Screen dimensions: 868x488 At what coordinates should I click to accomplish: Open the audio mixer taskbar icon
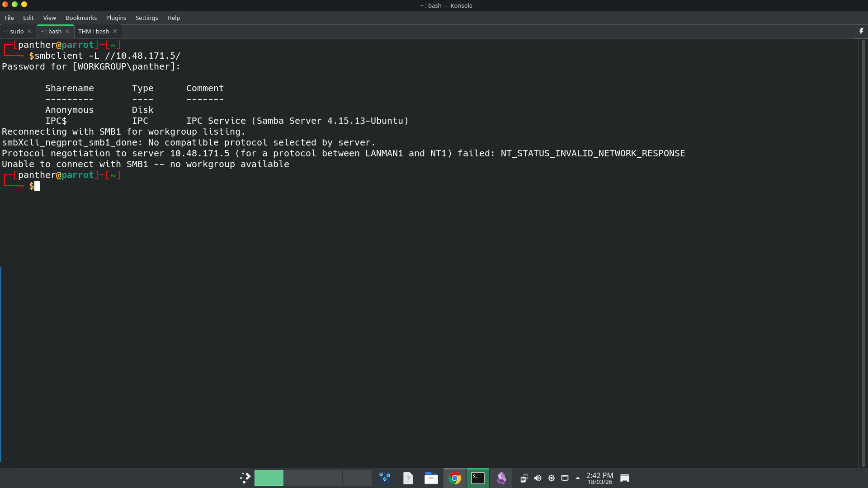click(385, 478)
